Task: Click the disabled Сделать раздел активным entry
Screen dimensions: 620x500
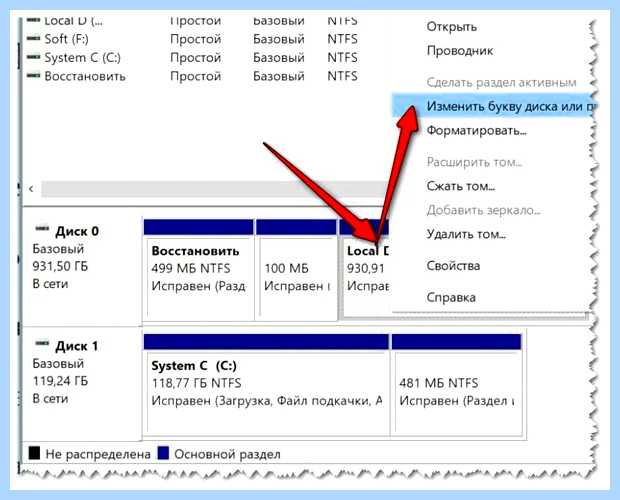Action: point(501,82)
